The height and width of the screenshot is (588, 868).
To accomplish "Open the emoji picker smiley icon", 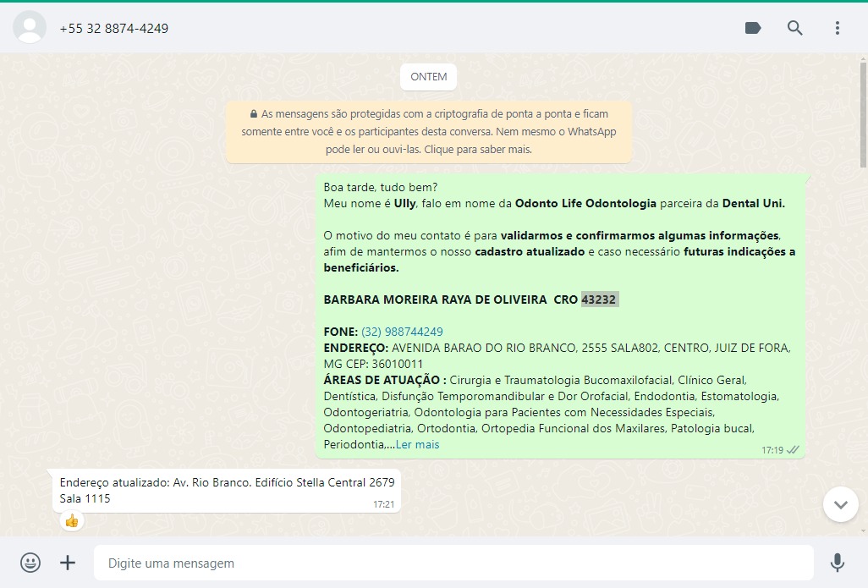I will pos(30,563).
